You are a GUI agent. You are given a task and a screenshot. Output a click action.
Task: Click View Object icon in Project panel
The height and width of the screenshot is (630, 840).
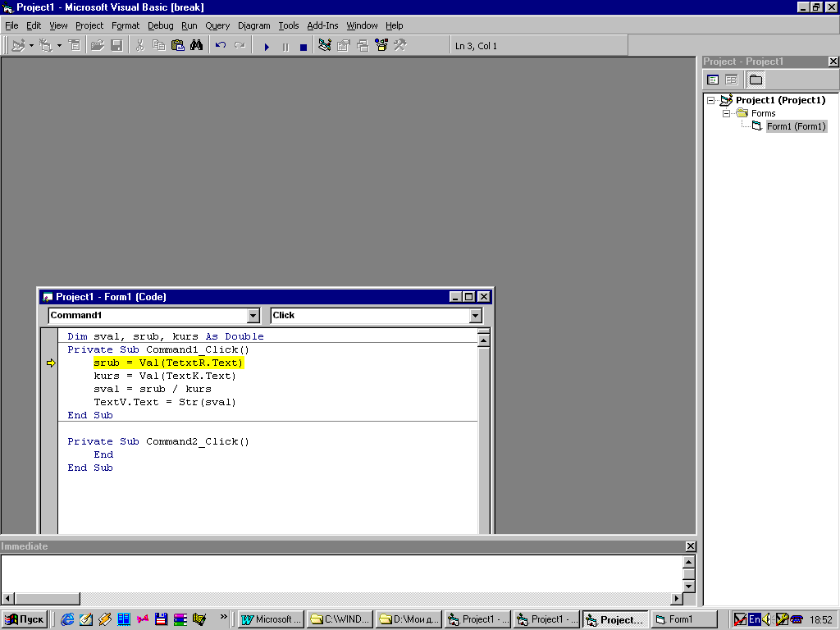coord(731,80)
